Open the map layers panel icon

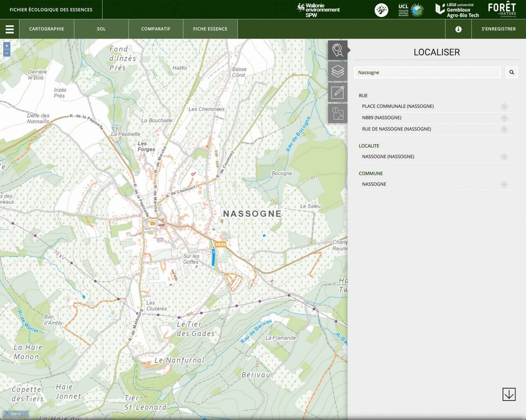click(x=338, y=71)
